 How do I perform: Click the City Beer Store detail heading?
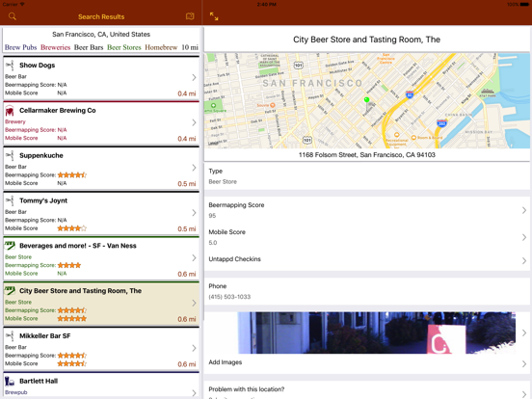click(367, 40)
